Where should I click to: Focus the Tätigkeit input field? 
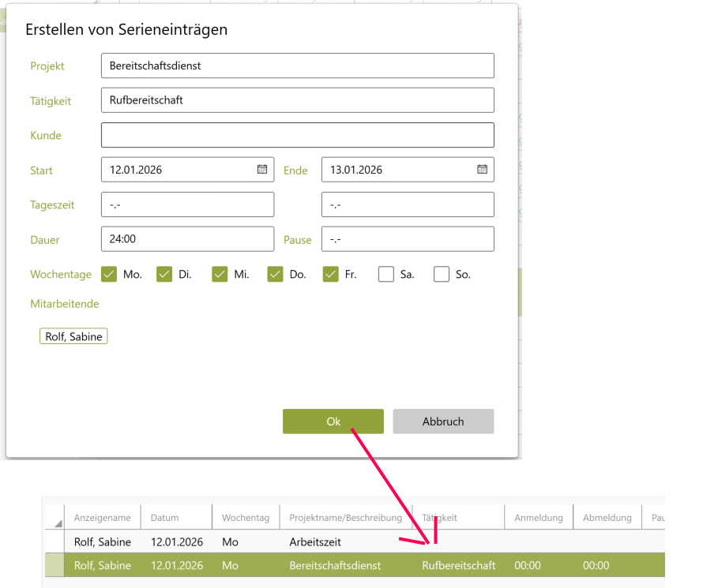click(x=297, y=101)
